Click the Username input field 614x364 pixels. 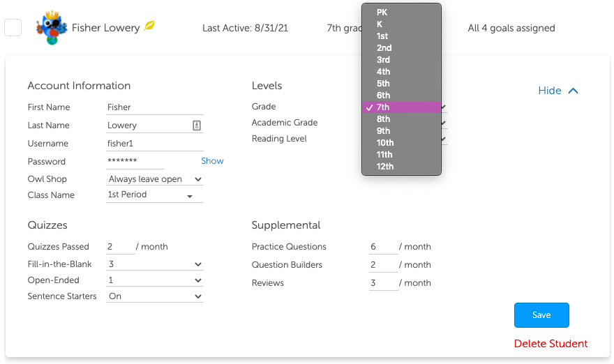point(155,144)
